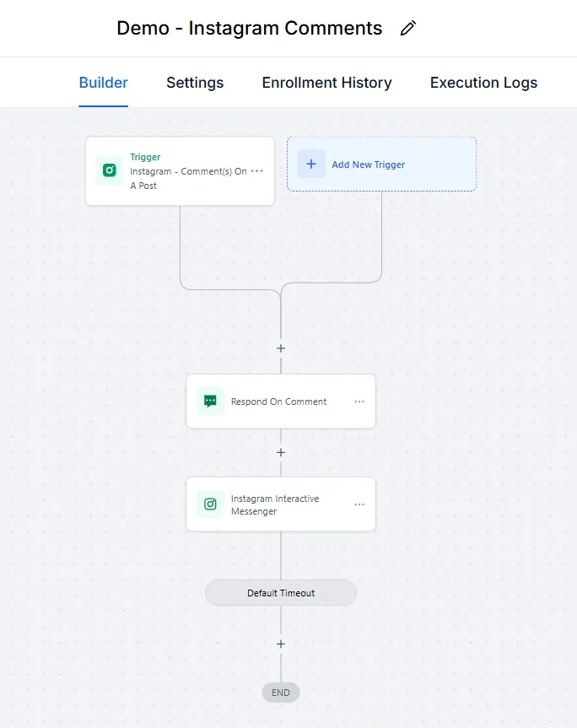Click the END node

click(281, 693)
